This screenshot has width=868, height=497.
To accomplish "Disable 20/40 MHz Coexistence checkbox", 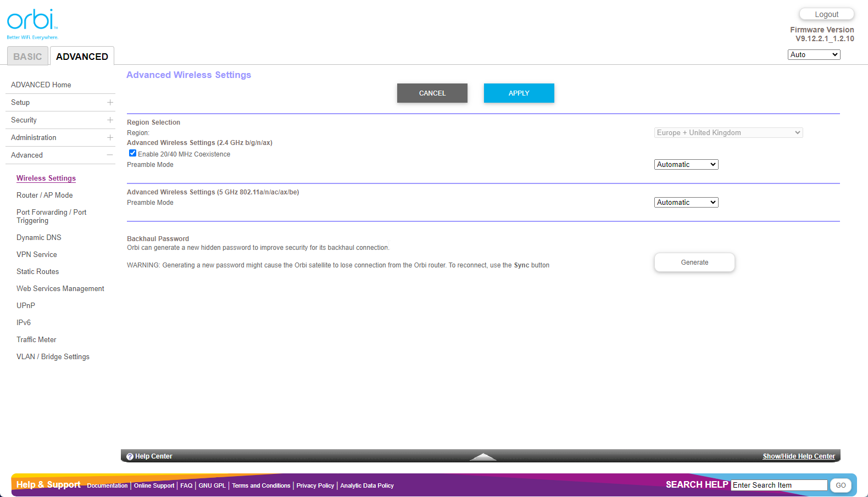I will pos(132,154).
